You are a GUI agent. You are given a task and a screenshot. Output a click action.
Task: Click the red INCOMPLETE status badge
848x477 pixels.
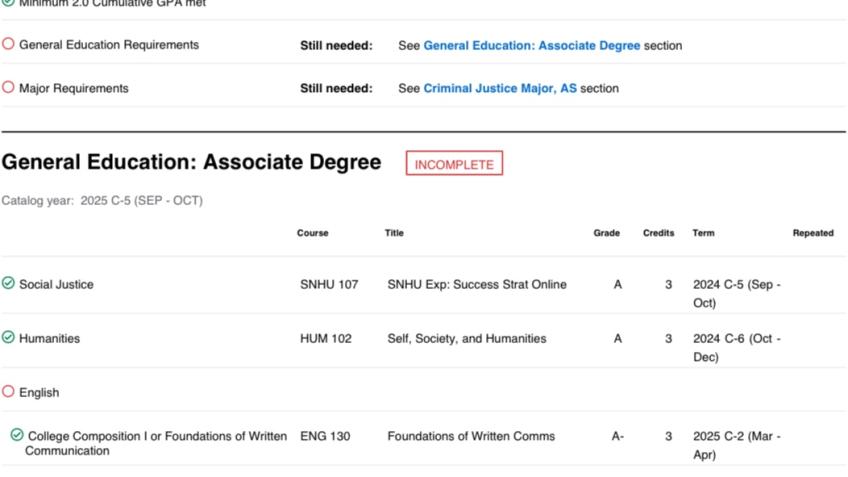pyautogui.click(x=454, y=163)
